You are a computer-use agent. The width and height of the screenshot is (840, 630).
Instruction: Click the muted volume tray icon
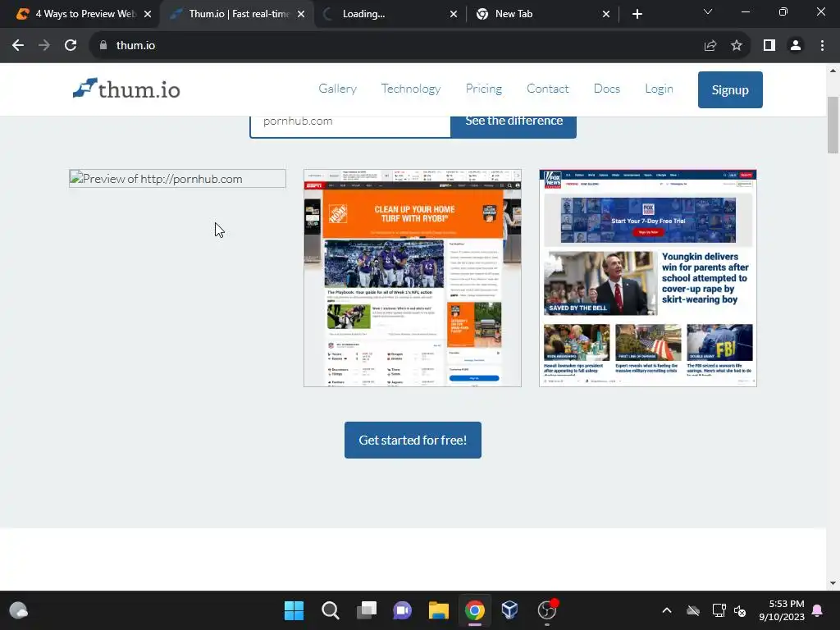pos(740,610)
